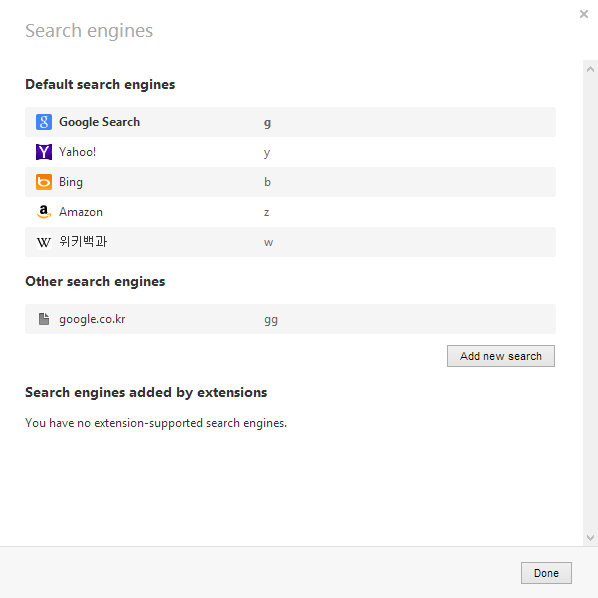
Task: Click keyword 'g' for Google Search
Action: coord(267,123)
